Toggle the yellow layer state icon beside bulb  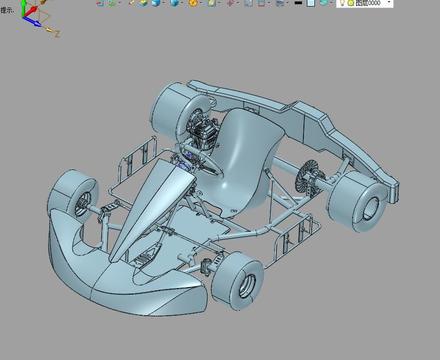(351, 3)
